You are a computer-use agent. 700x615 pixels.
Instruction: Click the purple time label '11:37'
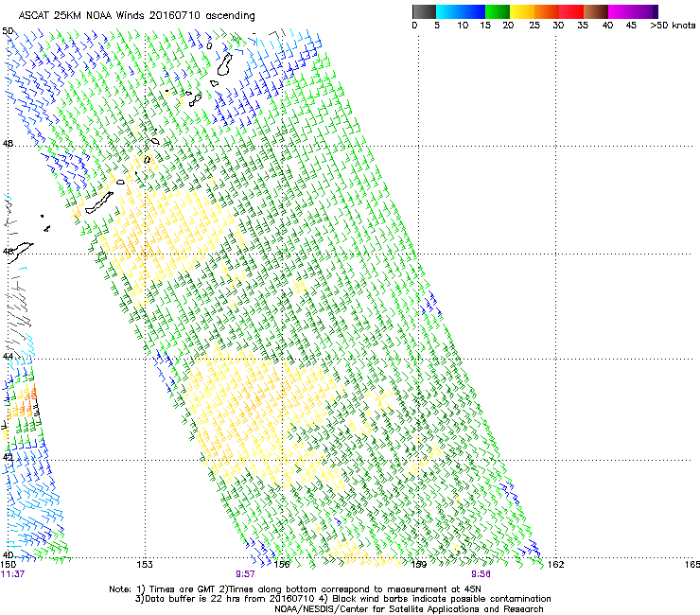[x=12, y=574]
